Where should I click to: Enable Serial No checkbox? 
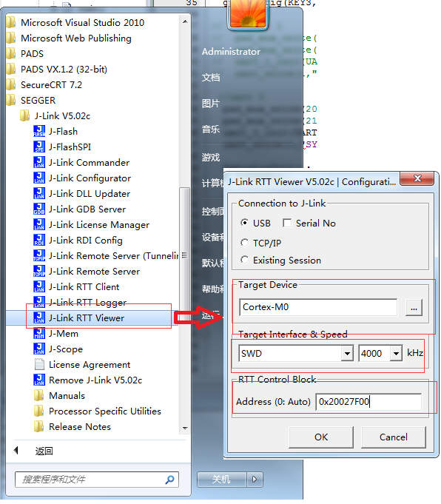coord(287,223)
